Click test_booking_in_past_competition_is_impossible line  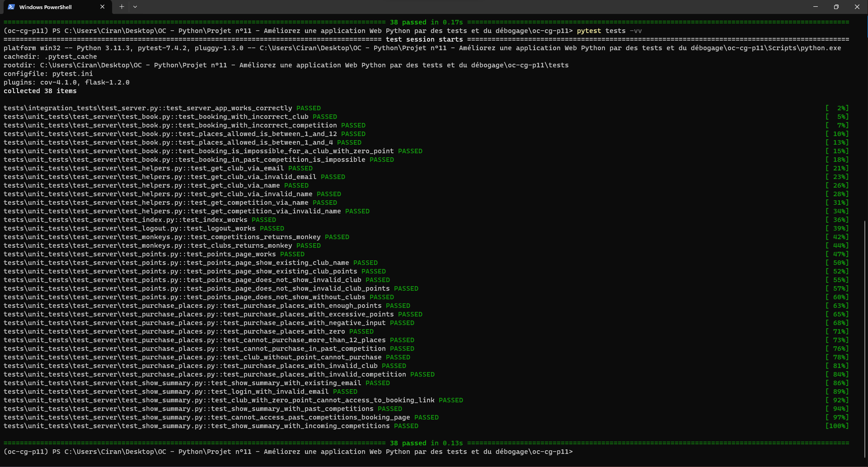click(199, 160)
